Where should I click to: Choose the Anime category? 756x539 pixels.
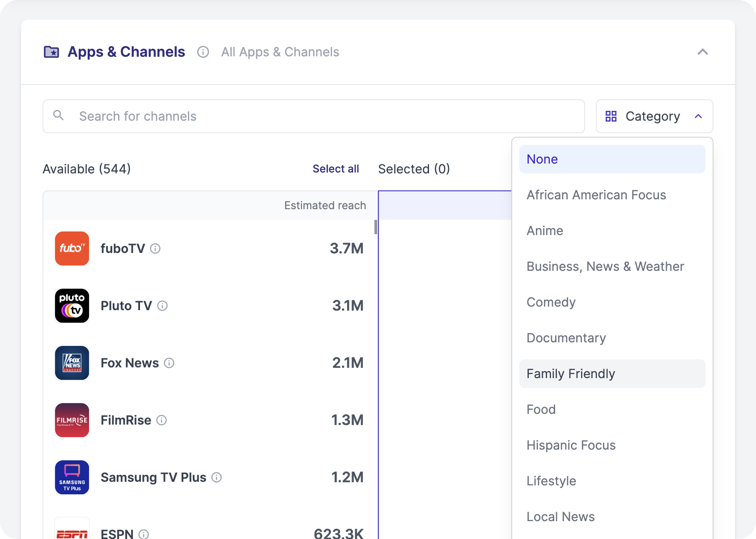click(x=612, y=231)
